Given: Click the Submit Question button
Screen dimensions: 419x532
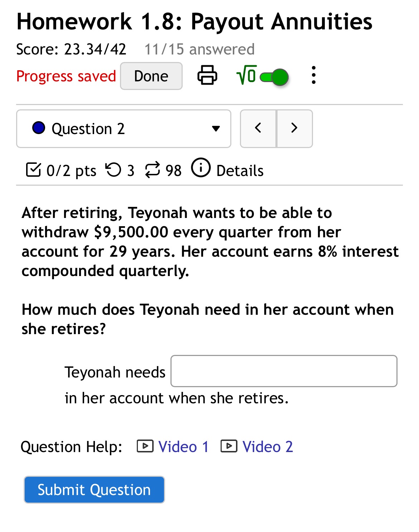Looking at the screenshot, I should (94, 490).
